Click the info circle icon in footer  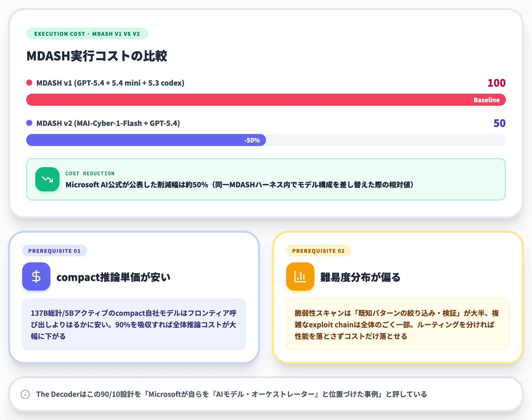(x=25, y=394)
